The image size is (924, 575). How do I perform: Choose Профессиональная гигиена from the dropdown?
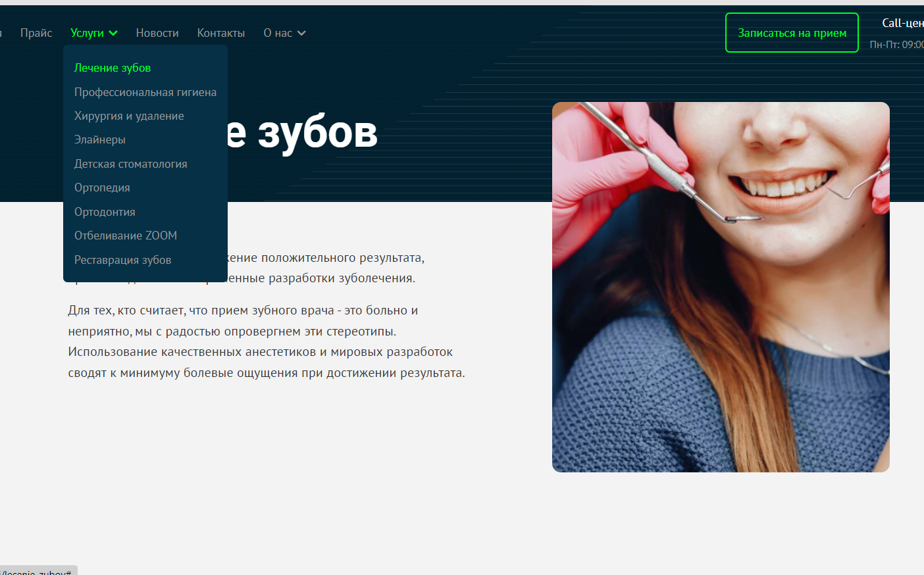(145, 92)
